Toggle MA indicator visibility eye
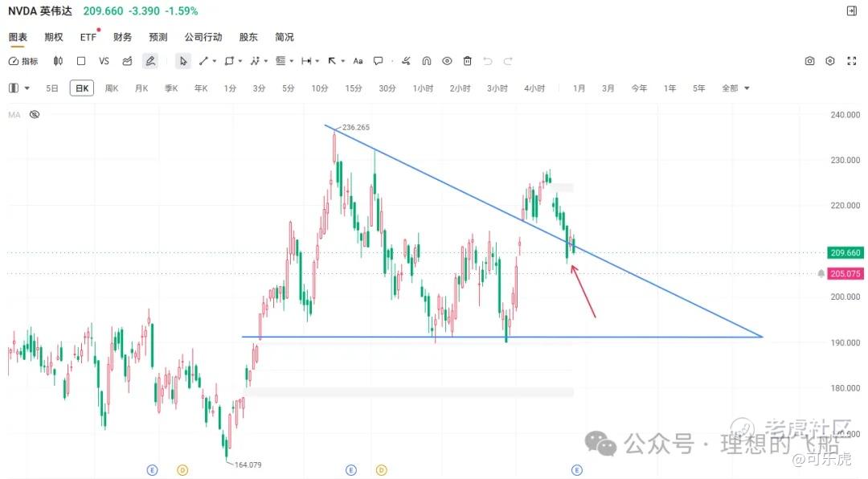 click(35, 115)
